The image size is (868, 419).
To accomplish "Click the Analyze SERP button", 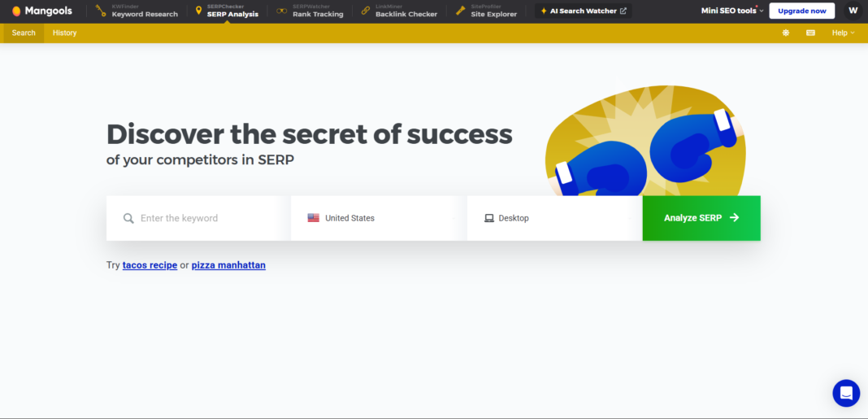I will coord(701,218).
